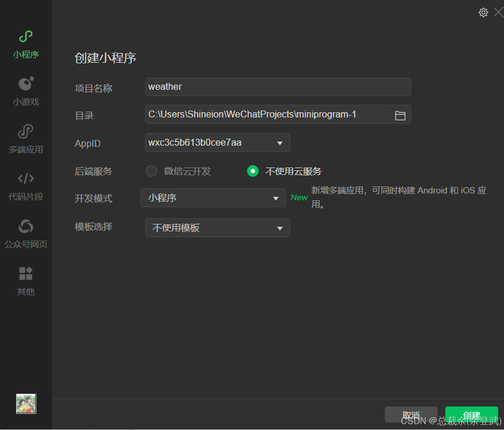The image size is (504, 430).
Task: Open the 其他 other projects section
Action: tap(26, 281)
